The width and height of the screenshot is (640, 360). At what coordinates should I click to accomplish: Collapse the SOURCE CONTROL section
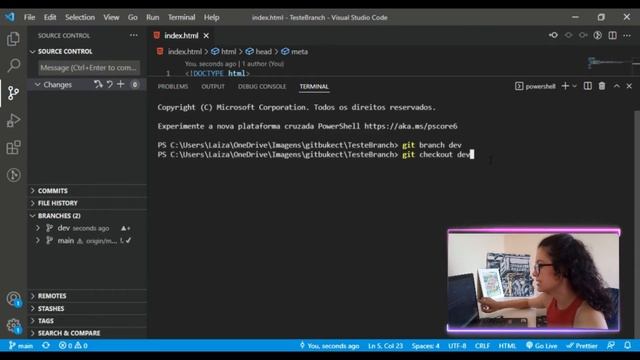[x=32, y=51]
